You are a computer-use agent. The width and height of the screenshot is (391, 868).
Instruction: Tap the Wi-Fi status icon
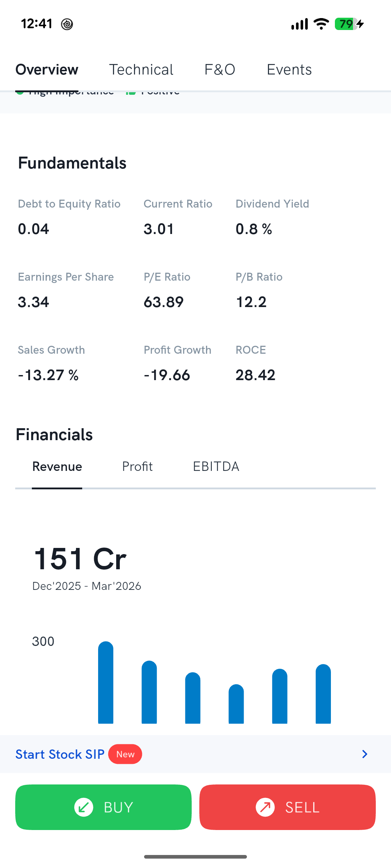[x=321, y=24]
